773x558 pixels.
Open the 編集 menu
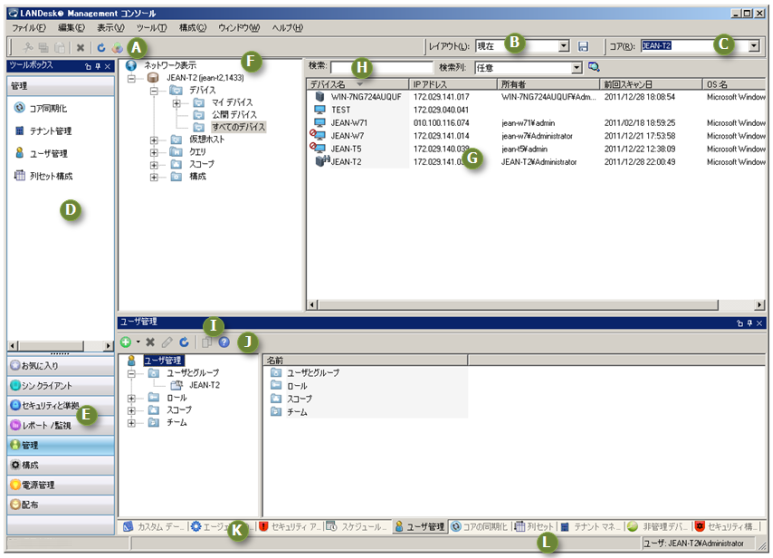71,28
